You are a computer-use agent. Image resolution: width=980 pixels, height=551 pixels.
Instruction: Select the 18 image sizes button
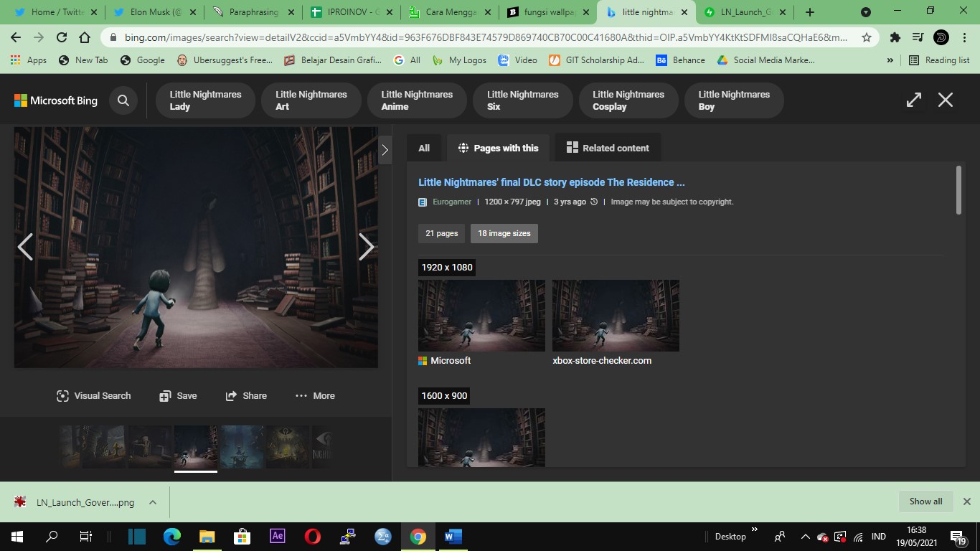pos(504,233)
